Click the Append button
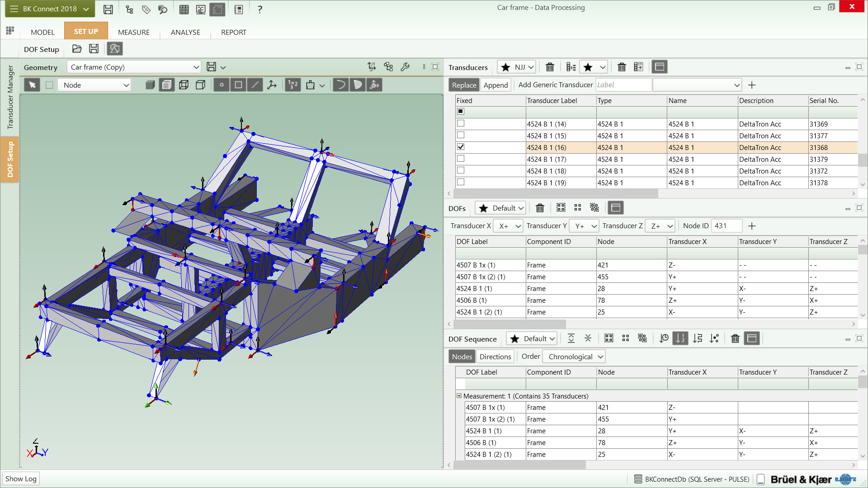The width and height of the screenshot is (868, 488). [495, 85]
